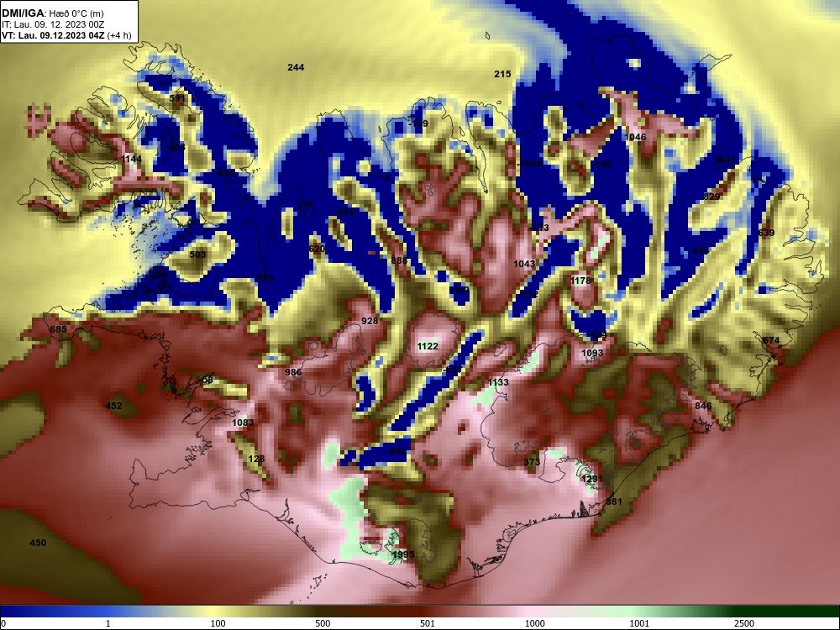Click the 685 value on Snæfellsnes
Image resolution: width=840 pixels, height=630 pixels.
(x=58, y=328)
